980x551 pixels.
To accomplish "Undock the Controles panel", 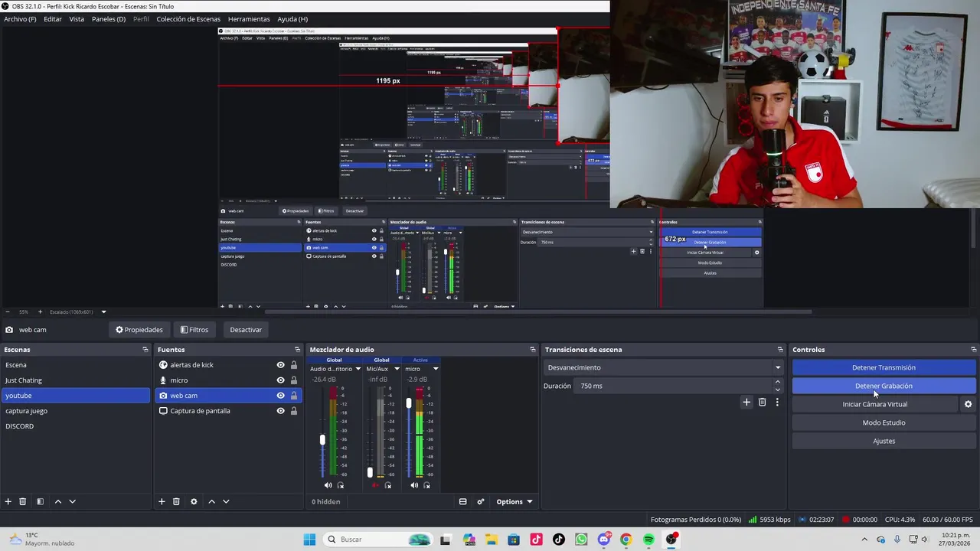I will (973, 350).
